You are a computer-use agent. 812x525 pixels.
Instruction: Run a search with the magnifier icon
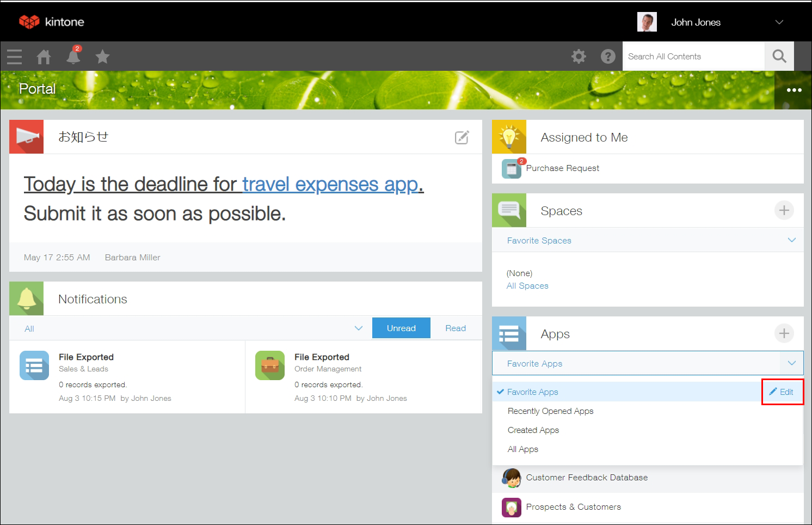tap(779, 56)
